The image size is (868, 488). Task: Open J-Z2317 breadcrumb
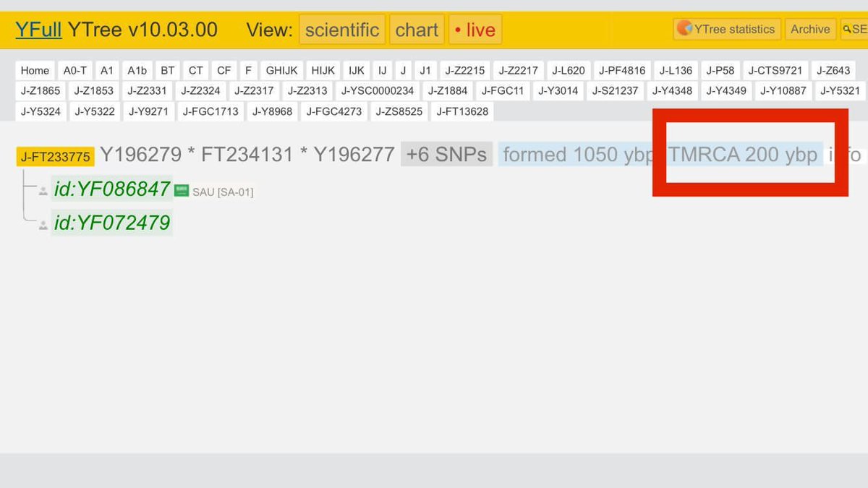254,90
